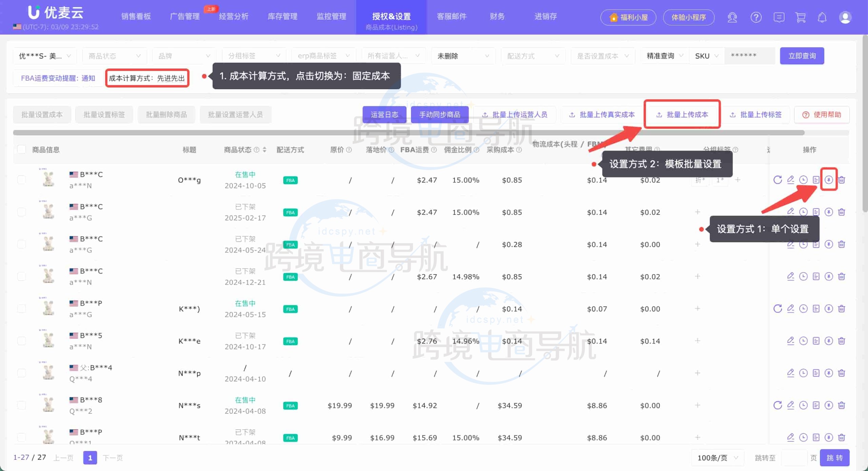Open customer service headset icon
Image resolution: width=868 pixels, height=471 pixels.
[x=732, y=17]
